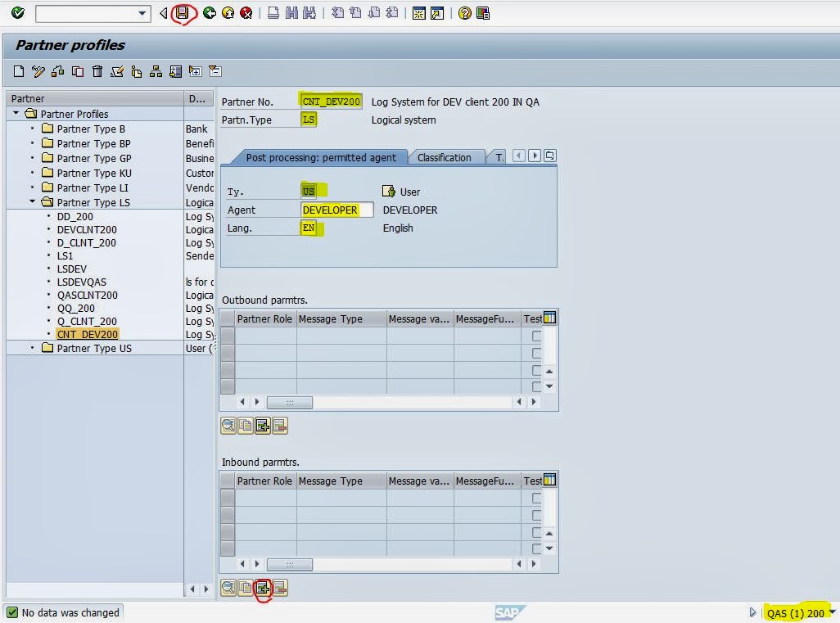The height and width of the screenshot is (623, 840).
Task: Click the Agent input field
Action: click(336, 210)
